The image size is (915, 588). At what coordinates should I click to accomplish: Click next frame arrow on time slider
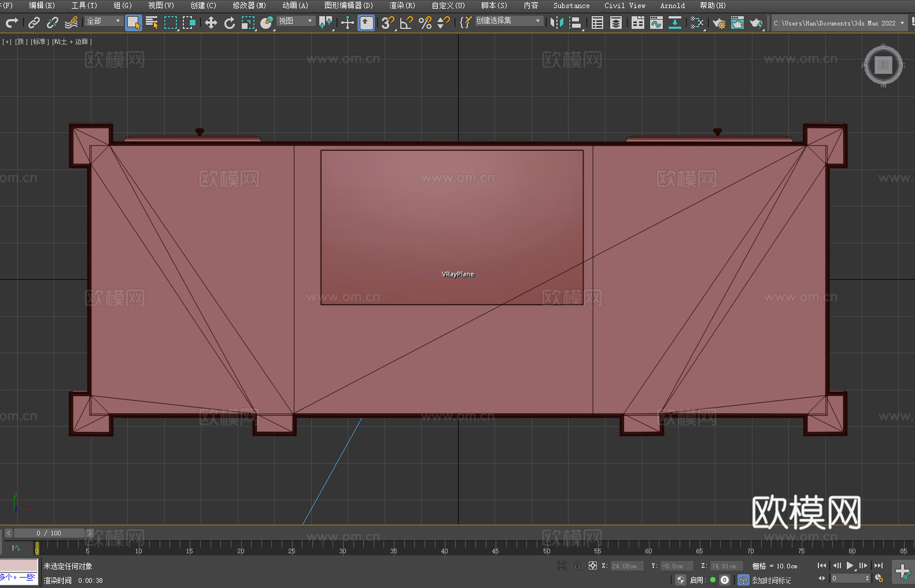pyautogui.click(x=90, y=533)
